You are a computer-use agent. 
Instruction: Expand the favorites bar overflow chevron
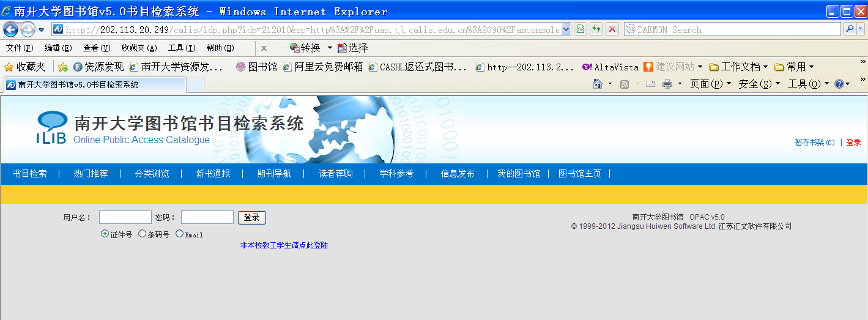coord(862,62)
